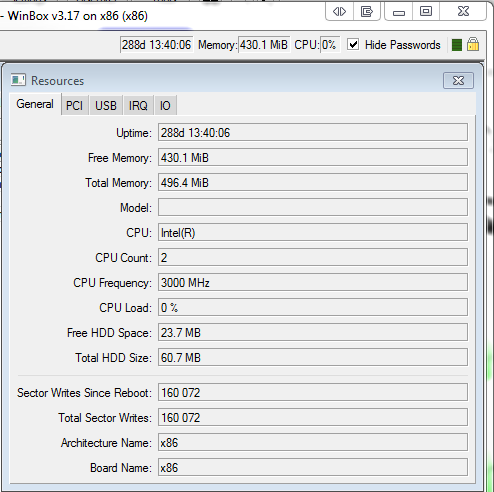This screenshot has height=492, width=494.
Task: Click the Architecture Name field
Action: (313, 442)
